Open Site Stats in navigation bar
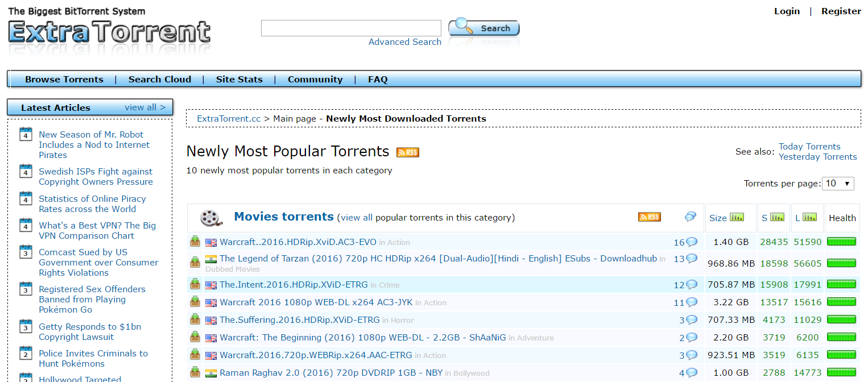The height and width of the screenshot is (382, 868). (239, 80)
